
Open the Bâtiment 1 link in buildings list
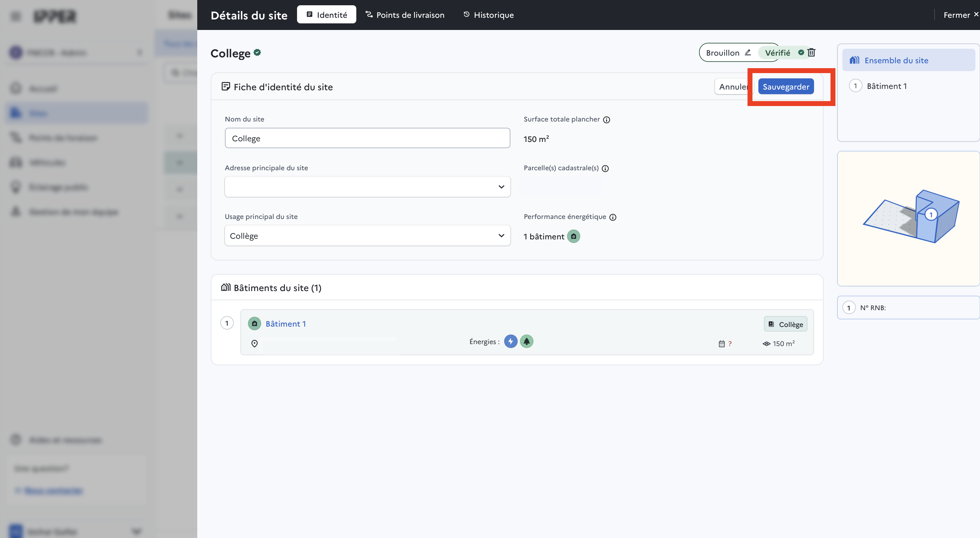coord(285,324)
